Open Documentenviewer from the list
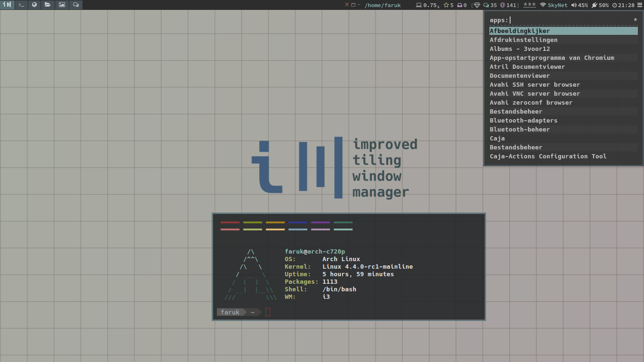Screen dimensions: 644x362 (x=563, y=76)
